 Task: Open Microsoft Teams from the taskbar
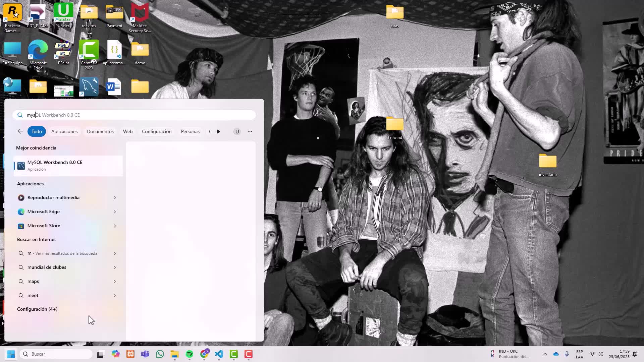145,354
